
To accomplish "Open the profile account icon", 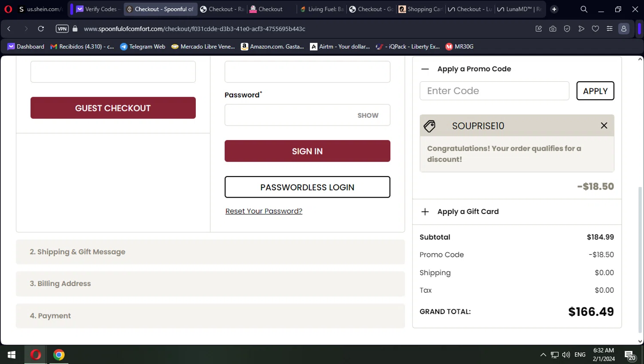I will click(x=624, y=29).
